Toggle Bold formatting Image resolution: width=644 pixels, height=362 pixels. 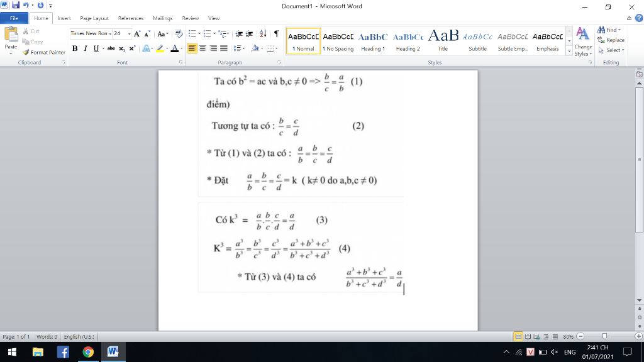pyautogui.click(x=75, y=48)
